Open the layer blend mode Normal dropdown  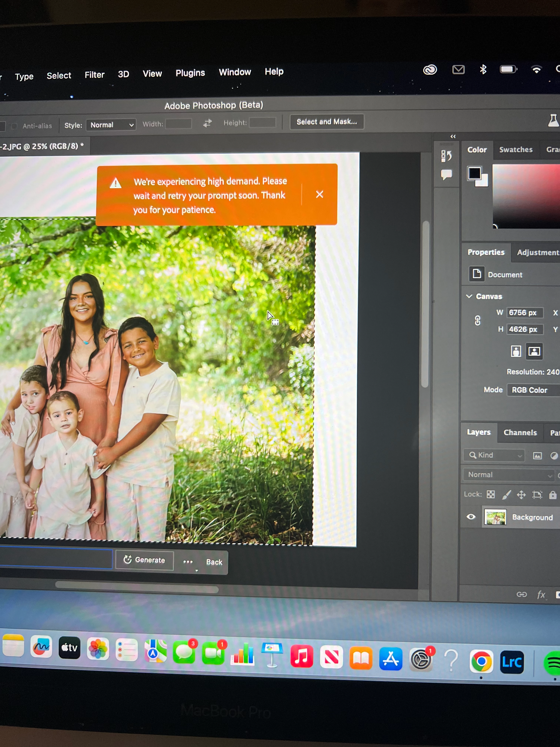click(509, 475)
